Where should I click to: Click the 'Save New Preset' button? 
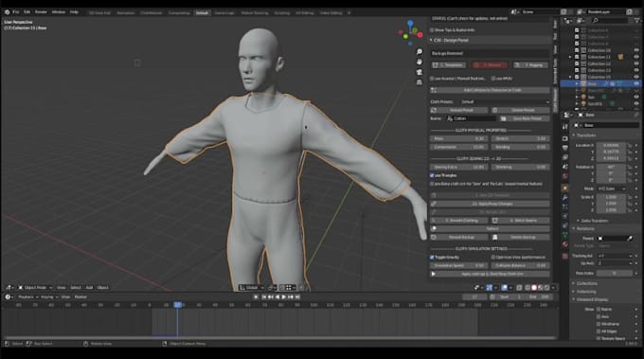click(524, 118)
